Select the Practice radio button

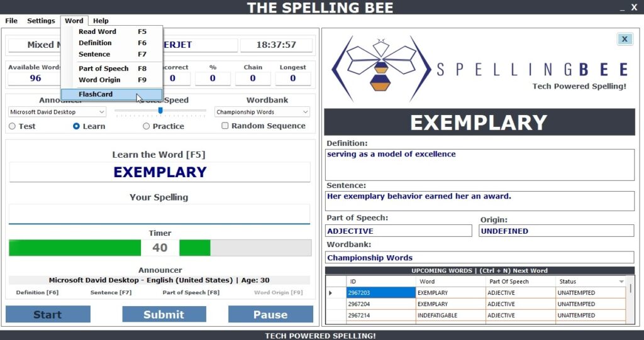click(146, 126)
